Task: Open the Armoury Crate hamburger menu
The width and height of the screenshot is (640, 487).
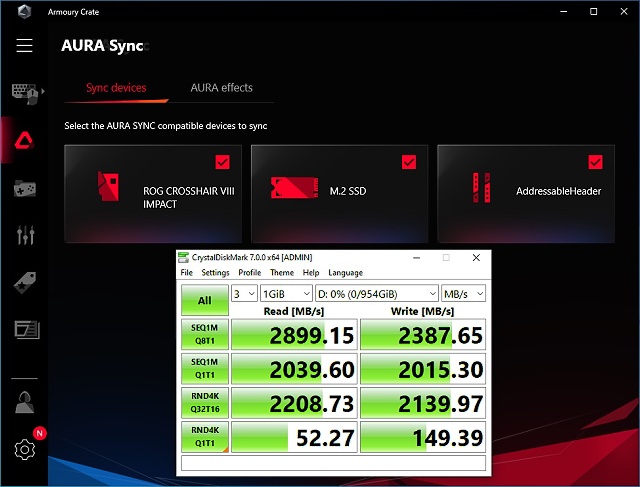Action: (x=24, y=45)
